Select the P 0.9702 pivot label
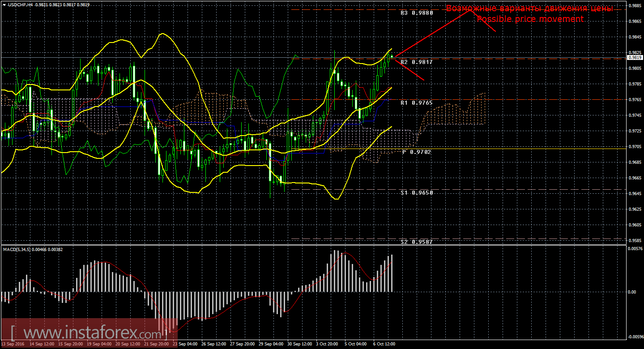The width and height of the screenshot is (644, 349). (x=416, y=152)
